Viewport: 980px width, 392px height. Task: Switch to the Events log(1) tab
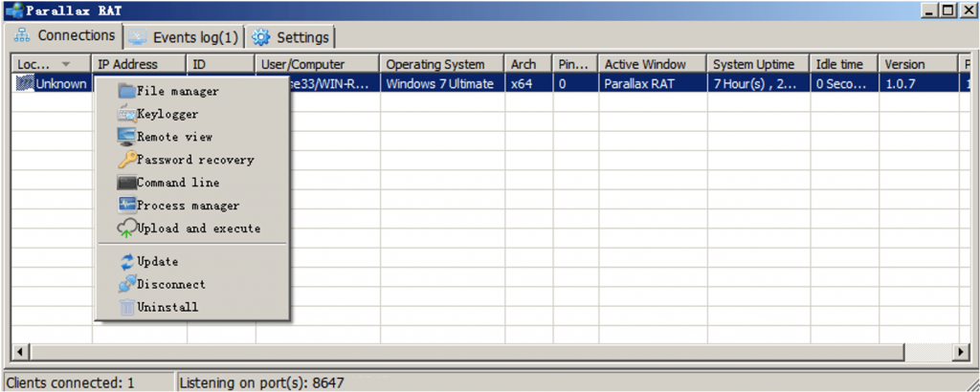pyautogui.click(x=184, y=37)
